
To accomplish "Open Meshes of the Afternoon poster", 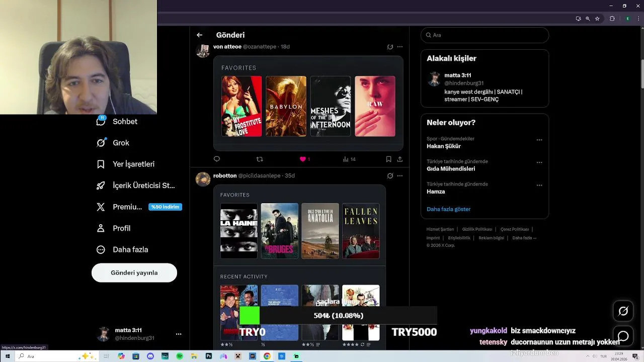I will coord(331,106).
